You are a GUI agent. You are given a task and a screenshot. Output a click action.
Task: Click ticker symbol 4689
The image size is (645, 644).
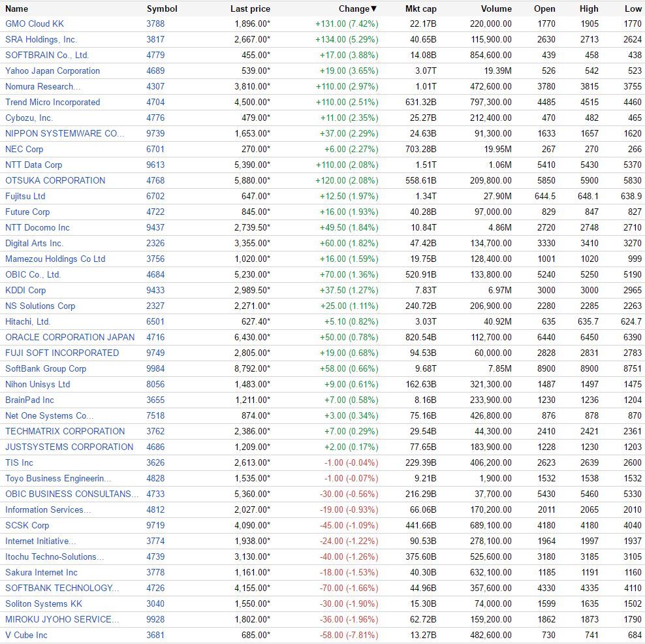coord(155,71)
